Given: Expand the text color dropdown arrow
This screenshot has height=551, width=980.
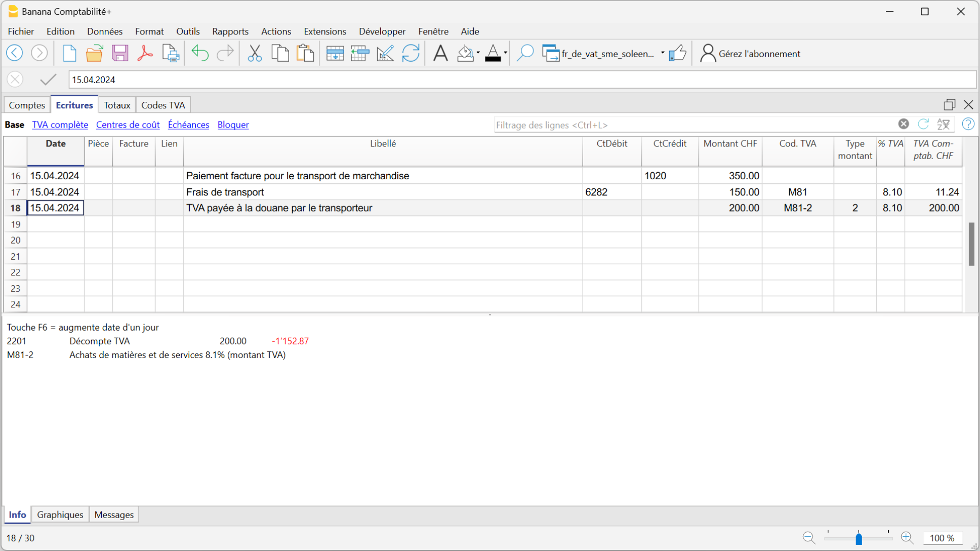Looking at the screenshot, I should click(x=506, y=53).
